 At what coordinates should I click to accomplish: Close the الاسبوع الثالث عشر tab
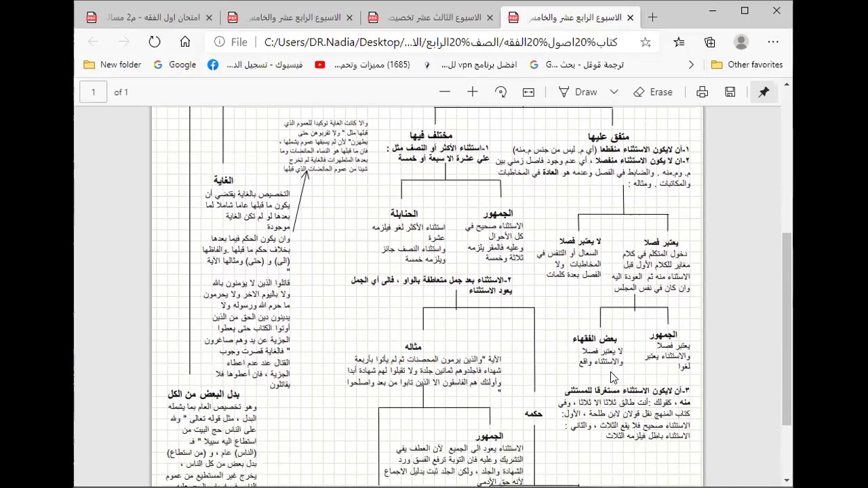pyautogui.click(x=490, y=18)
